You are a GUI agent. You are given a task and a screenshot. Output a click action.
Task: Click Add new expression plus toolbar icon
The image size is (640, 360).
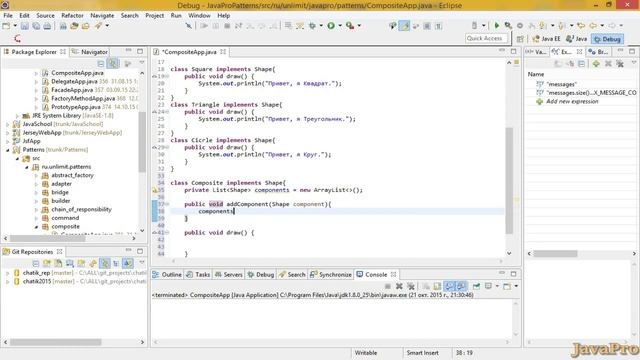click(x=596, y=64)
